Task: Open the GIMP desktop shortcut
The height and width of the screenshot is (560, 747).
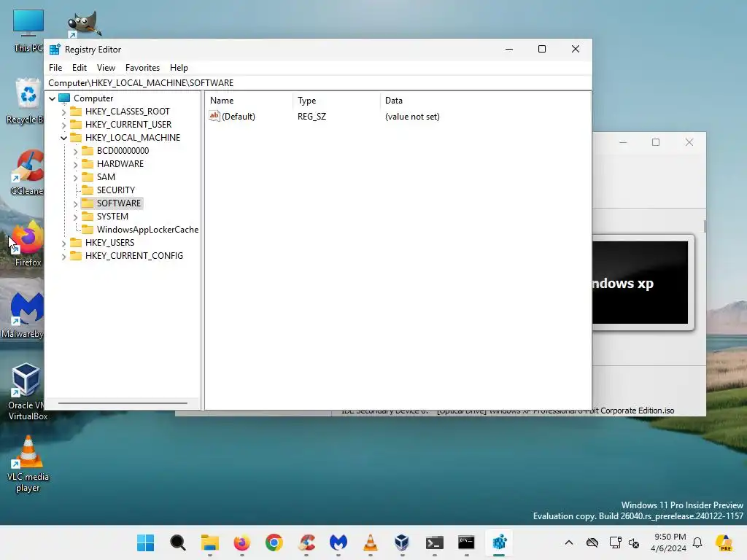Action: (x=85, y=24)
